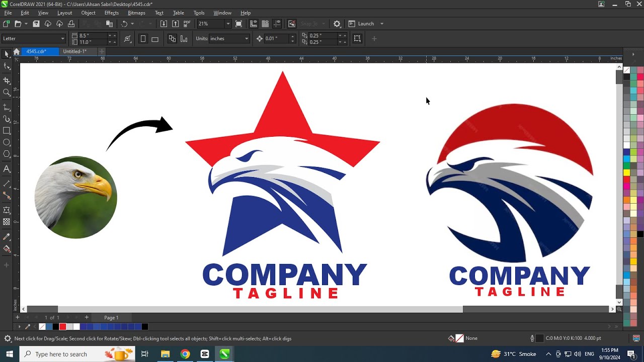This screenshot has height=362, width=644.
Task: Click the Publish to PDF icon
Action: click(x=187, y=24)
